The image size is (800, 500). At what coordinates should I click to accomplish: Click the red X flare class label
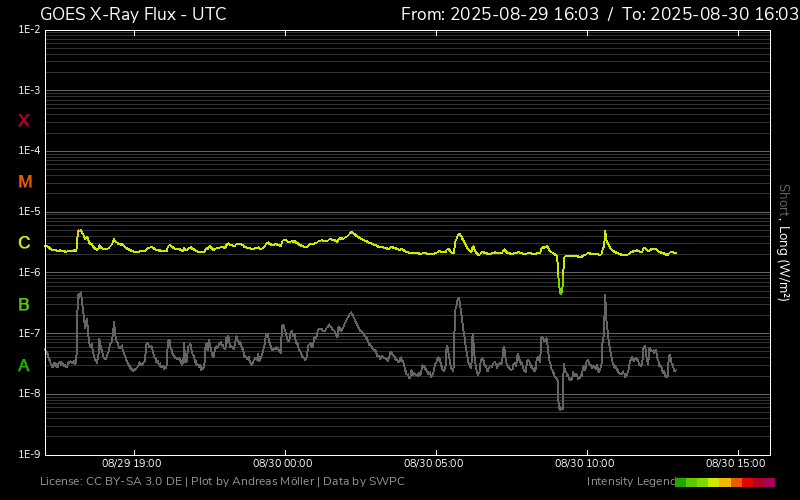tap(24, 121)
